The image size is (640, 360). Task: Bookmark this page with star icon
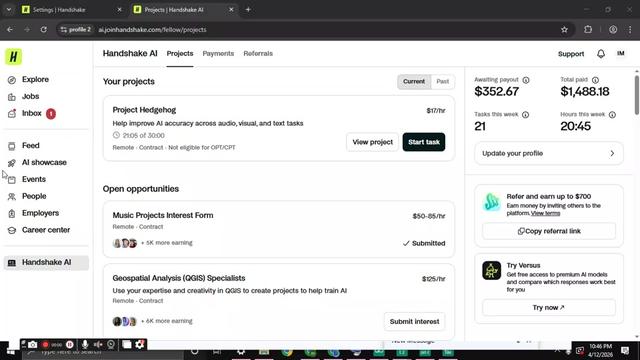click(x=564, y=29)
